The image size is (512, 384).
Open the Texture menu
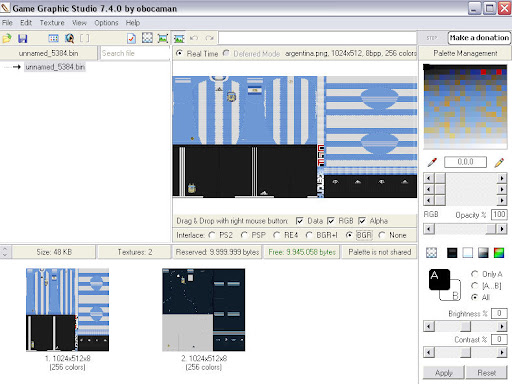click(52, 23)
